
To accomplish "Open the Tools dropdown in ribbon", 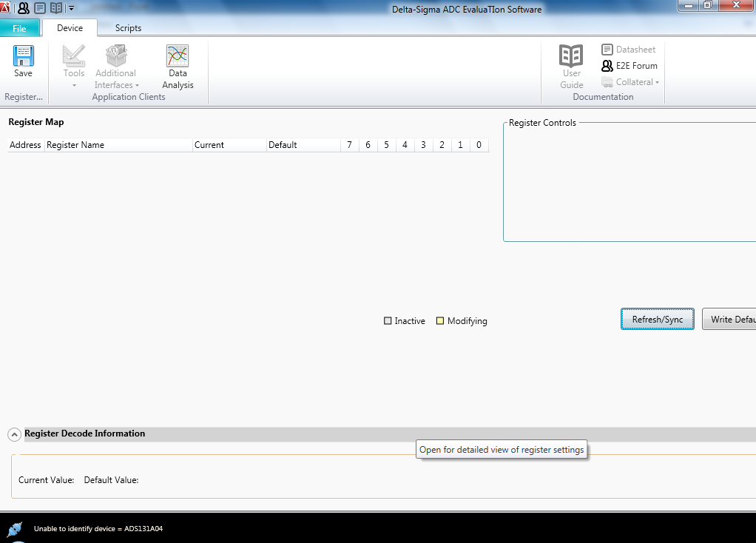I will tap(74, 67).
